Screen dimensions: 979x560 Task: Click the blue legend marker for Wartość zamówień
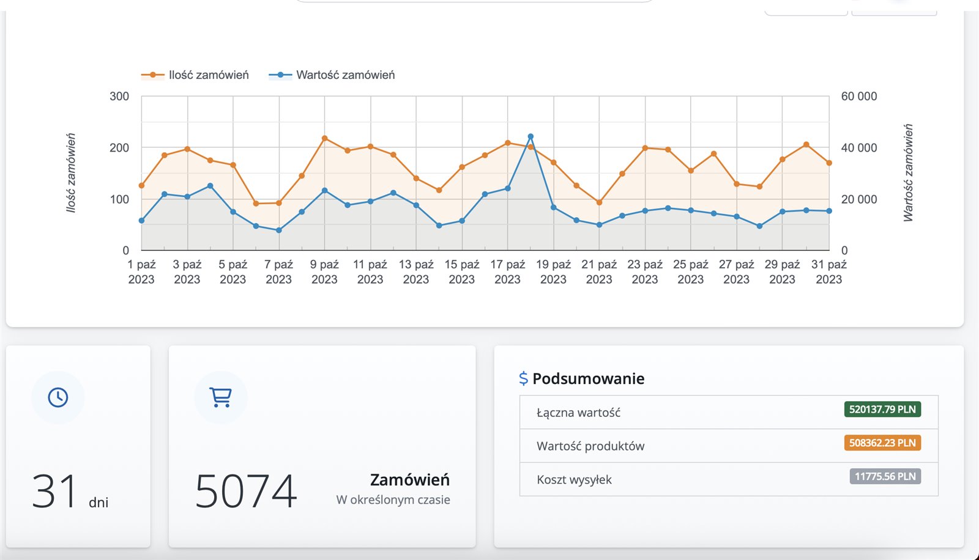pos(280,75)
